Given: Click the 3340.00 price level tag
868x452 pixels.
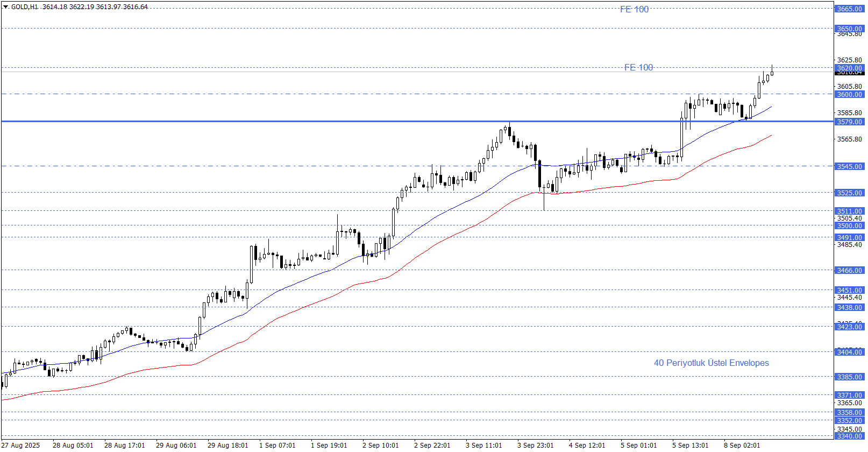Looking at the screenshot, I should pos(849,436).
